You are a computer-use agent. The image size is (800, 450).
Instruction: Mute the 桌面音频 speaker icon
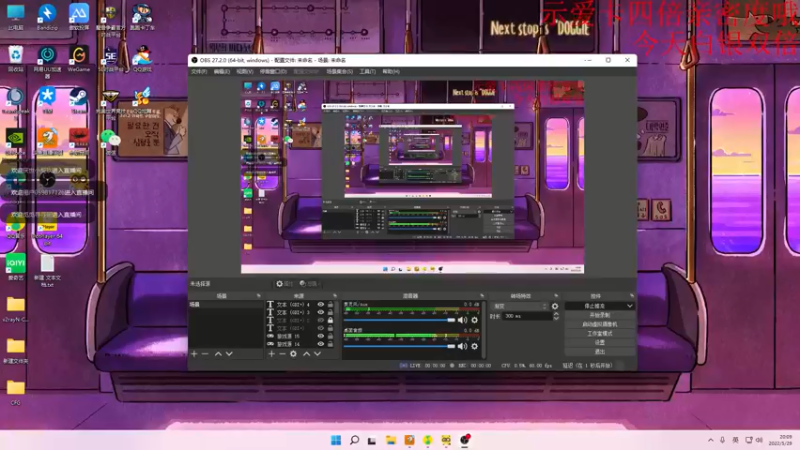pyautogui.click(x=462, y=346)
